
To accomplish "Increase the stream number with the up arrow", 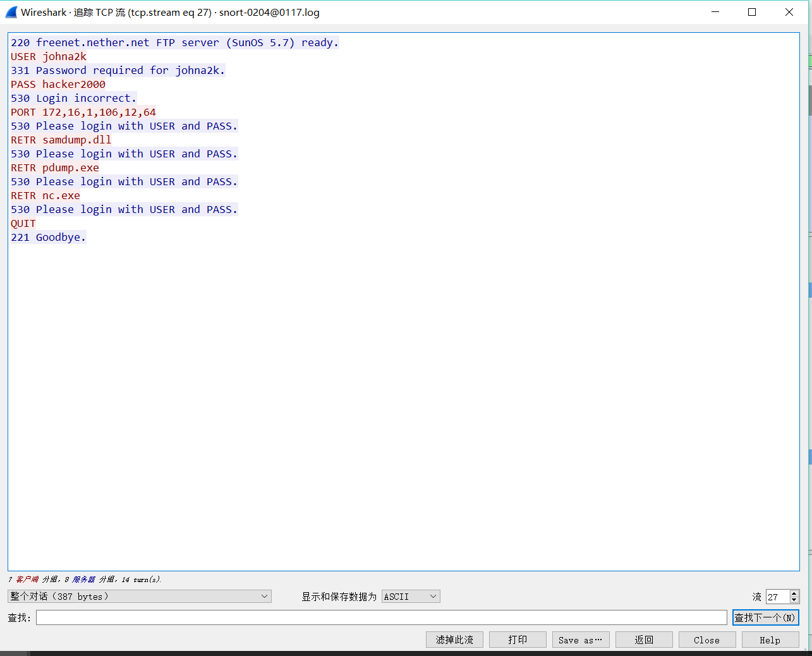I will [x=794, y=593].
